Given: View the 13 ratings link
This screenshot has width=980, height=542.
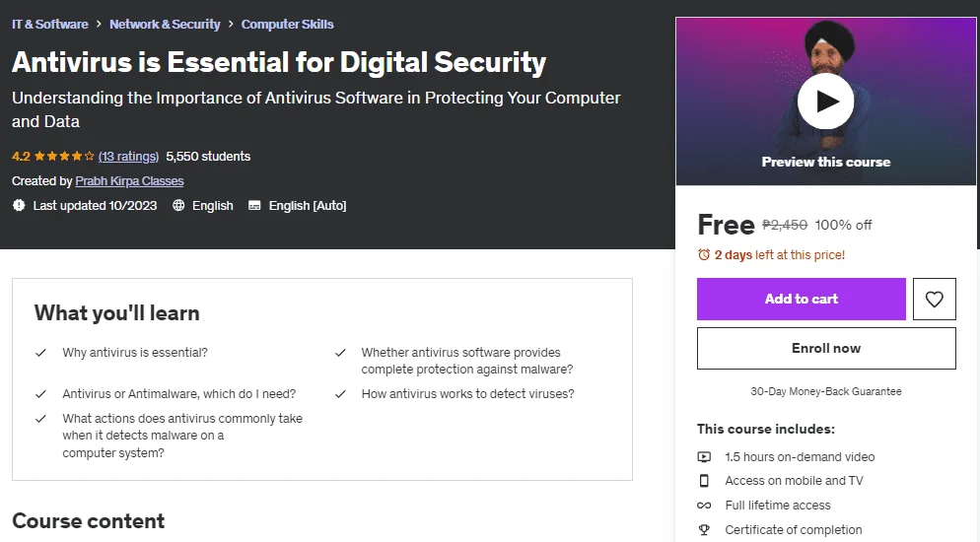Looking at the screenshot, I should coord(129,156).
